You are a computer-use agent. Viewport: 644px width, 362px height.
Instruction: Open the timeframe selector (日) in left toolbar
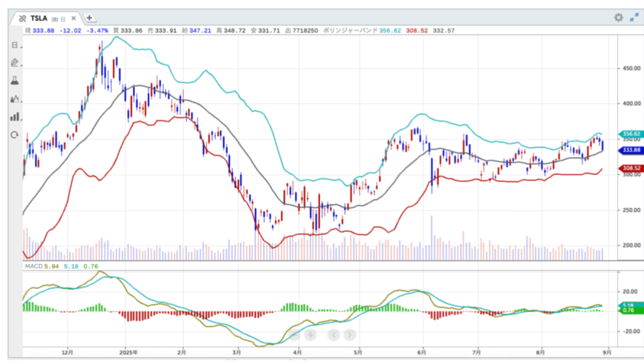tap(14, 45)
